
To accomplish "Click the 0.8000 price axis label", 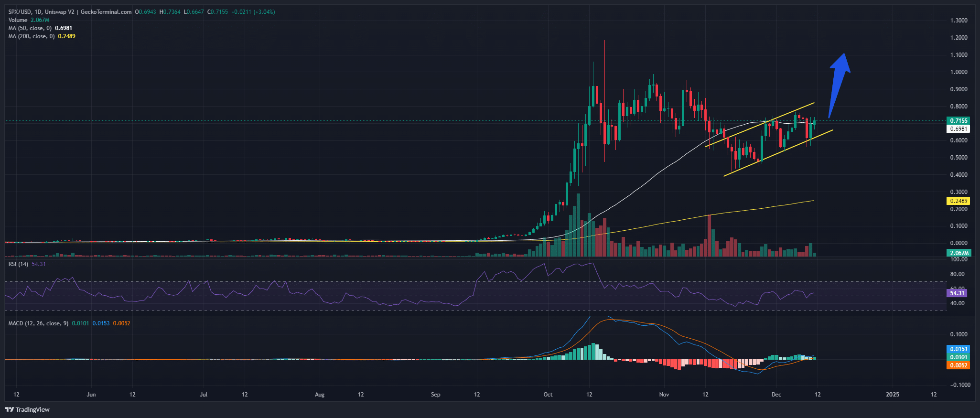I will (959, 107).
